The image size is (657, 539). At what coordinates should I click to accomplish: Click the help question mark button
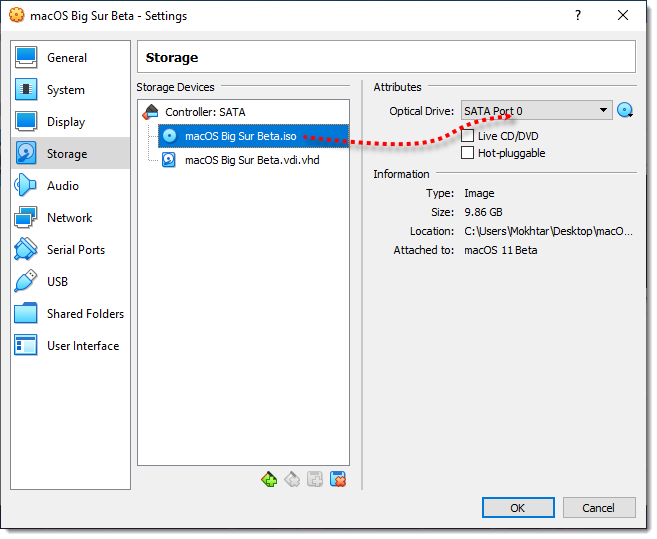pos(578,16)
